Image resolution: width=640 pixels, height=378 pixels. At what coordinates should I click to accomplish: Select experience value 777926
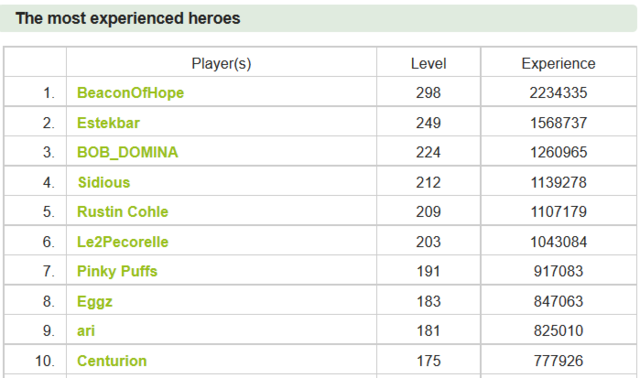[558, 361]
